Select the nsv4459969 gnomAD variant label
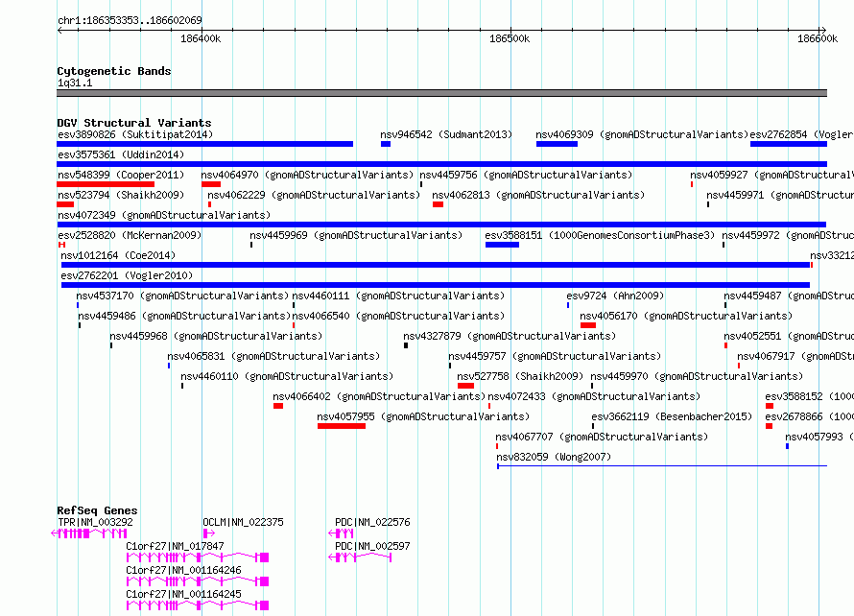Viewport: 854px width, 616px height. (x=356, y=235)
